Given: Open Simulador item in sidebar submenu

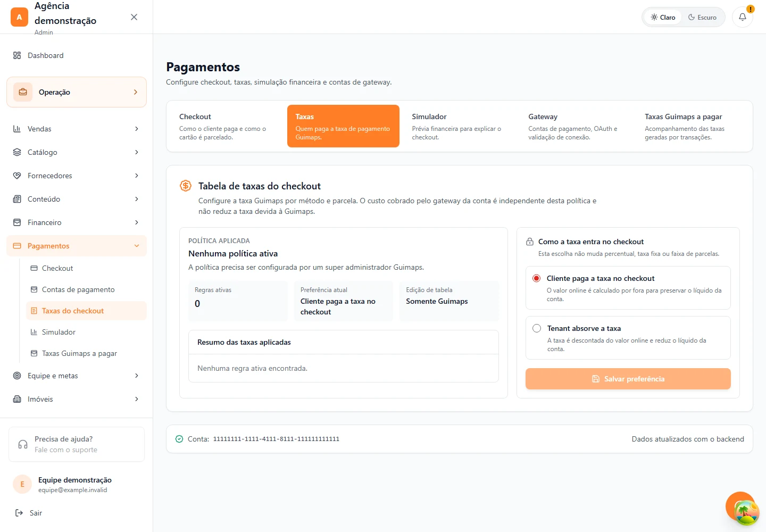Looking at the screenshot, I should (86, 332).
